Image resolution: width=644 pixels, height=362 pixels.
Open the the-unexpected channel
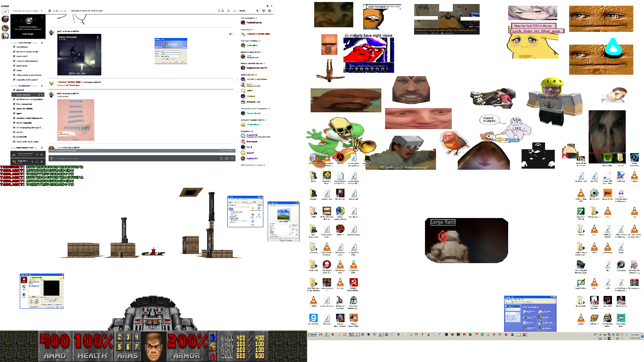[x=28, y=104]
